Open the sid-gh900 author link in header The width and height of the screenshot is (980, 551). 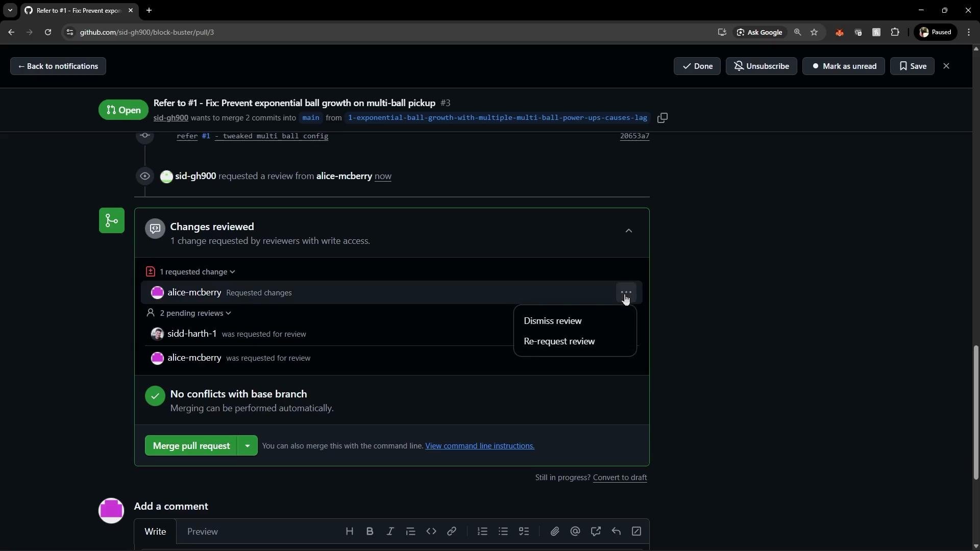point(171,118)
